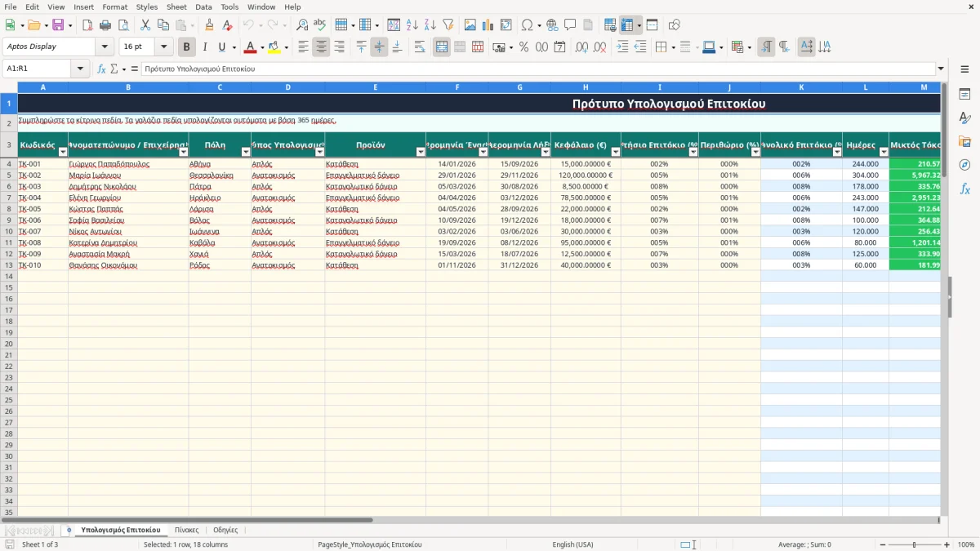Sort ascending with the A-Z icon
980x551 pixels.
pos(412,25)
